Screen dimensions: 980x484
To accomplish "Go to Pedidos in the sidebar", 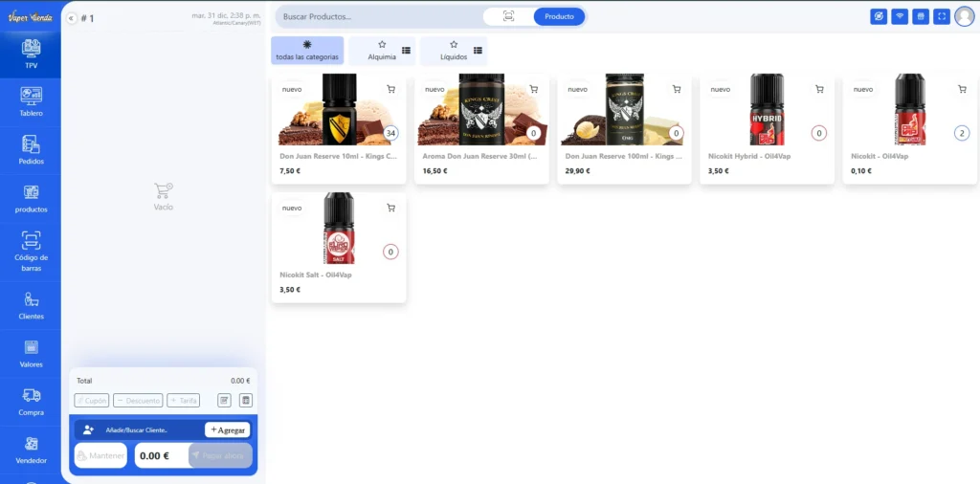I will click(31, 150).
